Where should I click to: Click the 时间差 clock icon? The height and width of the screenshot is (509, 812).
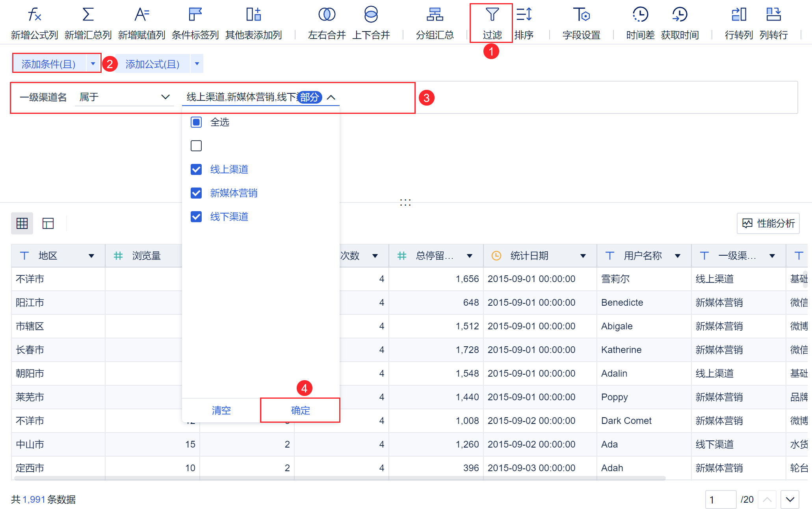point(640,15)
